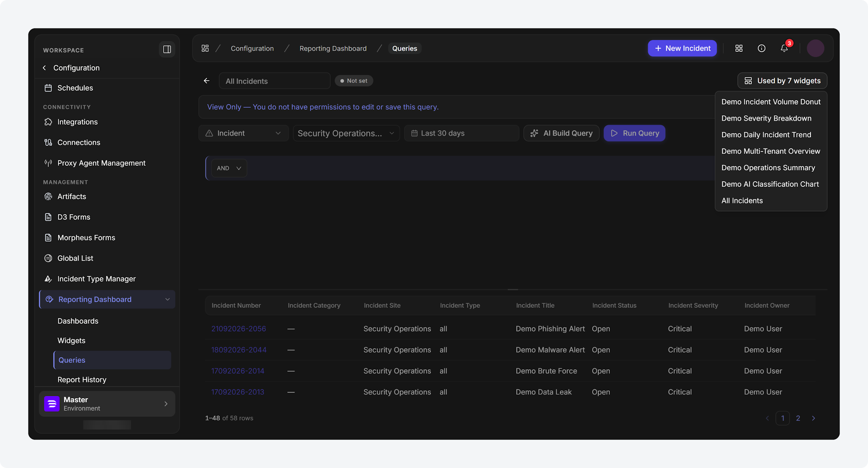
Task: Click the Configuration breadcrumb
Action: 252,48
